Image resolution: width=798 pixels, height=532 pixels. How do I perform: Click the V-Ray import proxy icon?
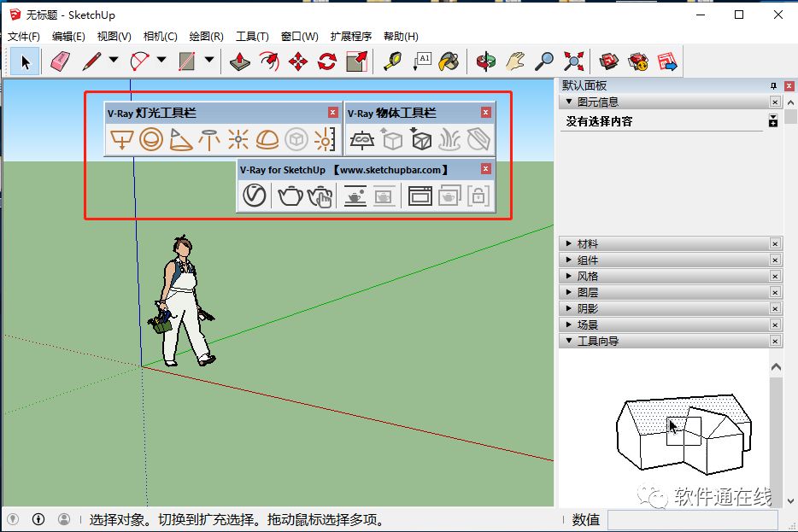(421, 139)
